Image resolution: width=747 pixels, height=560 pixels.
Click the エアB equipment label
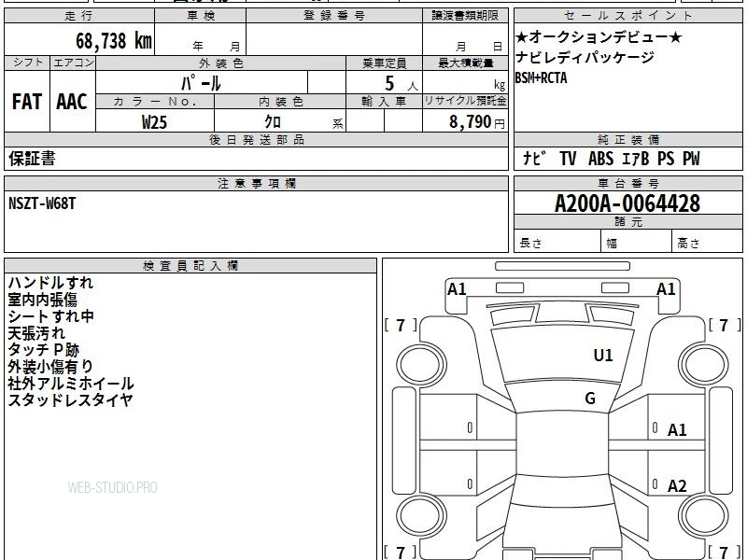(635, 158)
